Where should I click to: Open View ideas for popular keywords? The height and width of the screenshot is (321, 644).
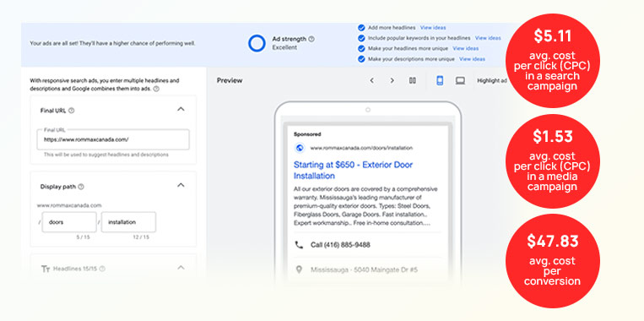[488, 38]
